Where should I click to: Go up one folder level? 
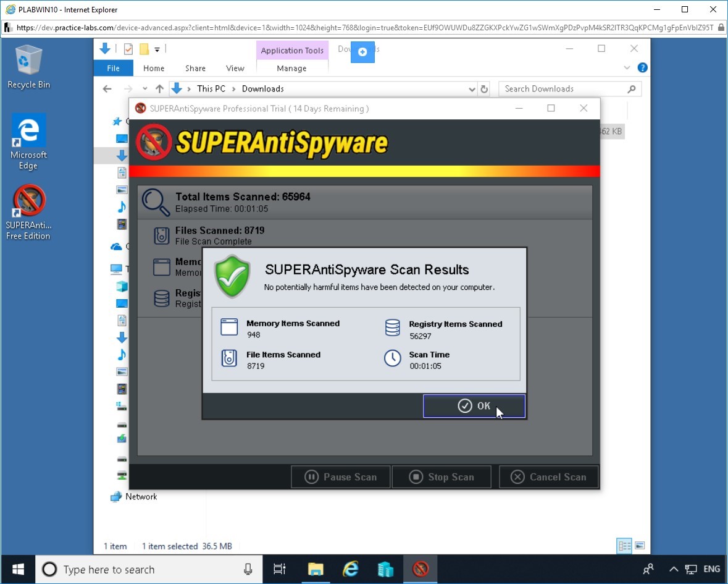click(x=160, y=89)
